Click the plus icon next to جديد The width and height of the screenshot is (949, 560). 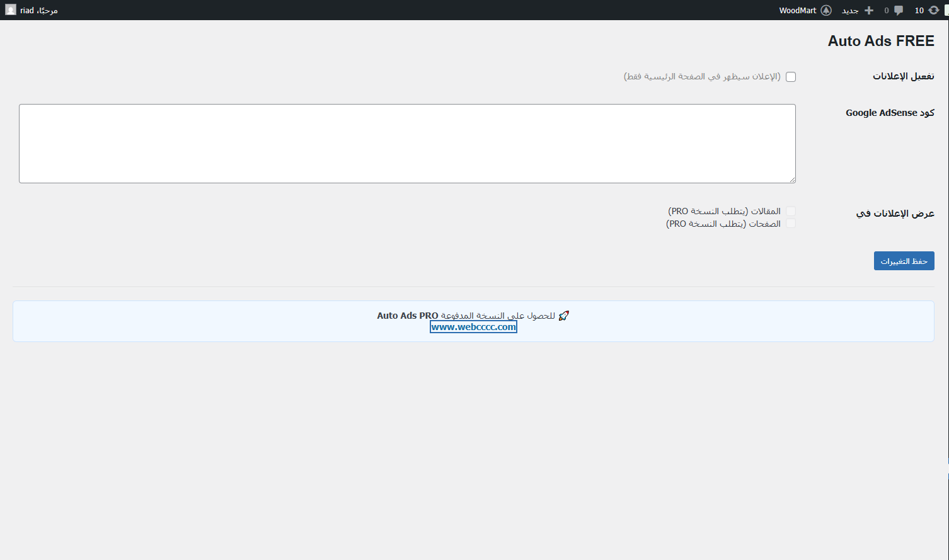click(869, 10)
